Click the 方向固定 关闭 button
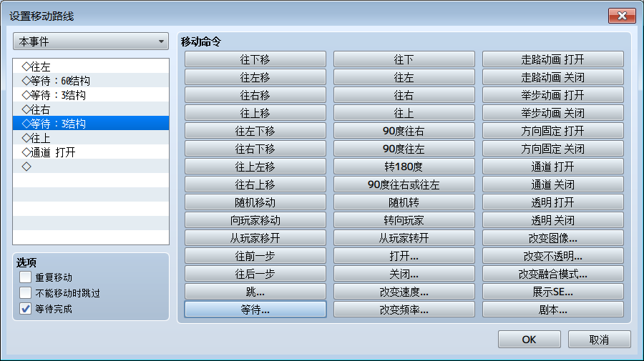Image resolution: width=644 pixels, height=361 pixels. [x=553, y=149]
